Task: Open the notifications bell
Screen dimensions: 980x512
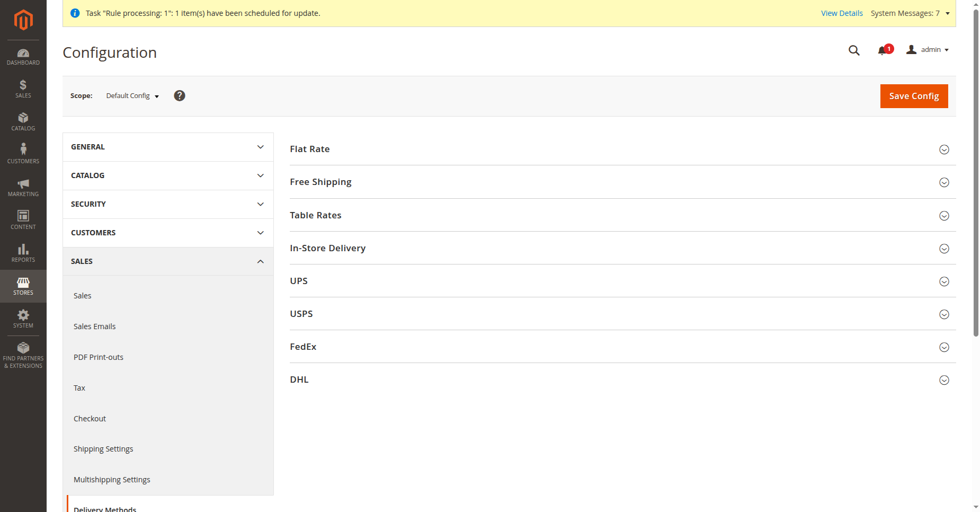Action: point(882,50)
